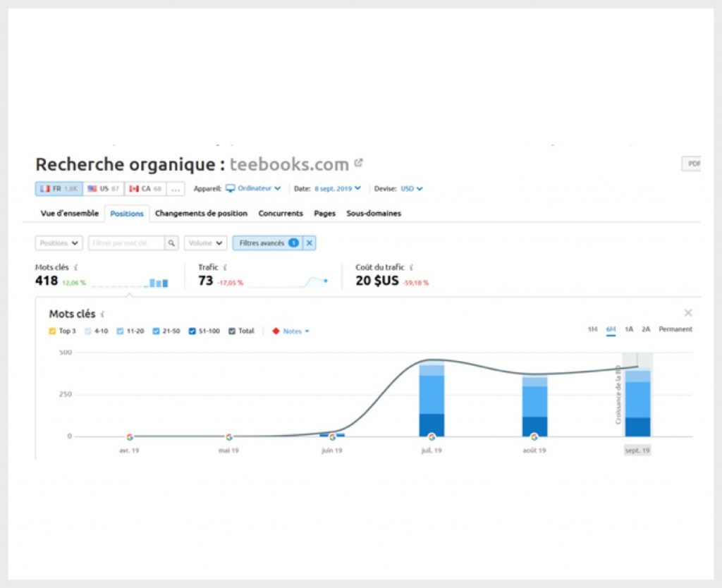Click the Google update marker at avr. 19
The height and width of the screenshot is (588, 722).
130,437
